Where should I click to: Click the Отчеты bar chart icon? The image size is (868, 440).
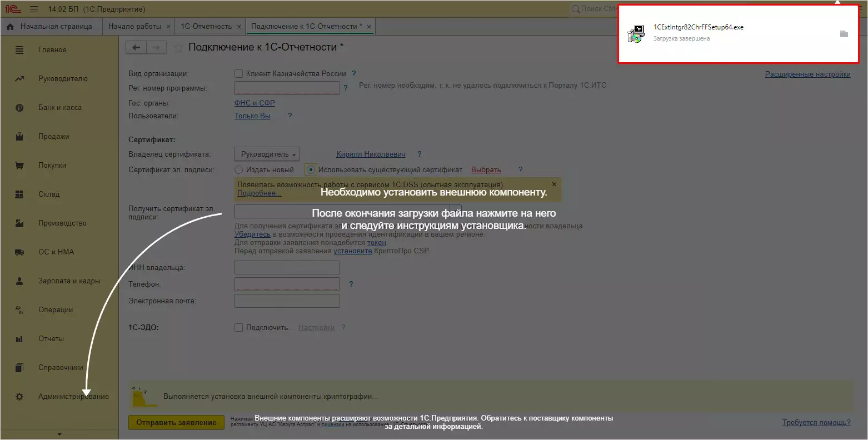coord(19,339)
